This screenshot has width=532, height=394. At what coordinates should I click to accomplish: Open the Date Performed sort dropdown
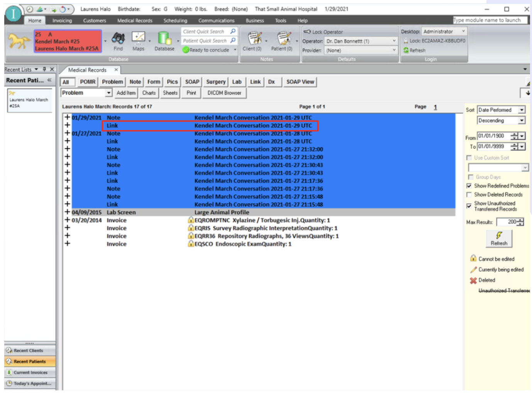[522, 109]
